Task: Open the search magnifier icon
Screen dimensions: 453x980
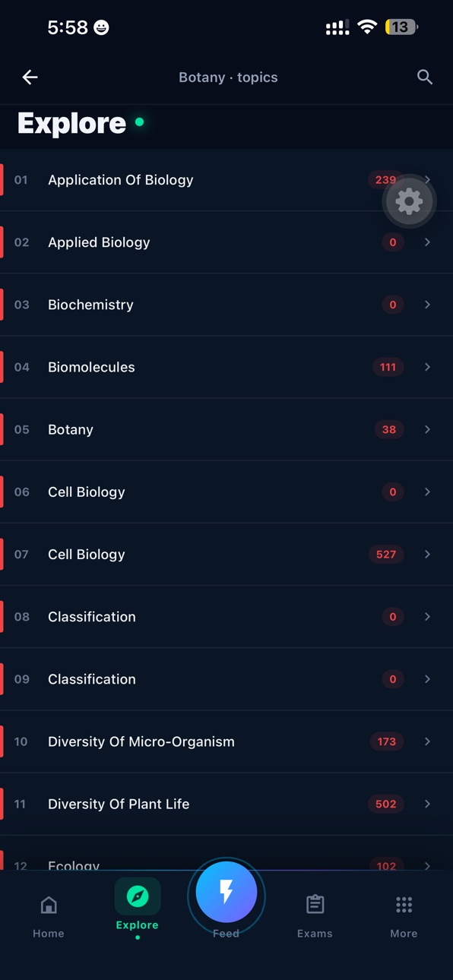Action: tap(425, 77)
